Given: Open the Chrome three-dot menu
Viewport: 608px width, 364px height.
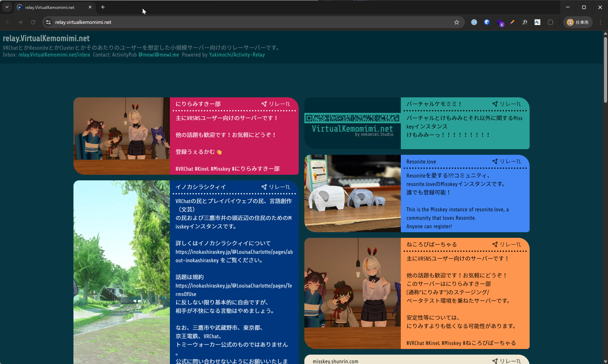Looking at the screenshot, I should tap(600, 22).
